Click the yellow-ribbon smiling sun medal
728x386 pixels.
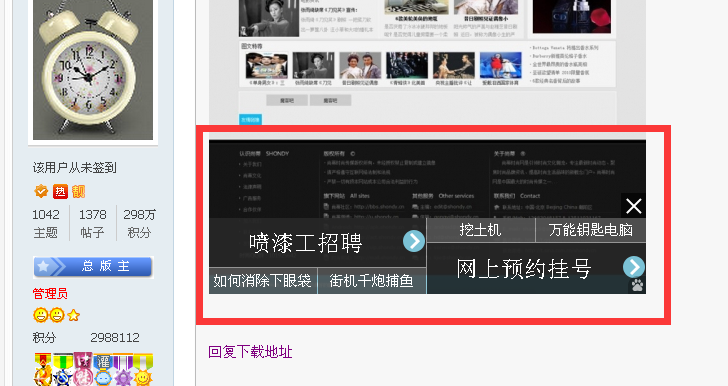click(x=143, y=370)
